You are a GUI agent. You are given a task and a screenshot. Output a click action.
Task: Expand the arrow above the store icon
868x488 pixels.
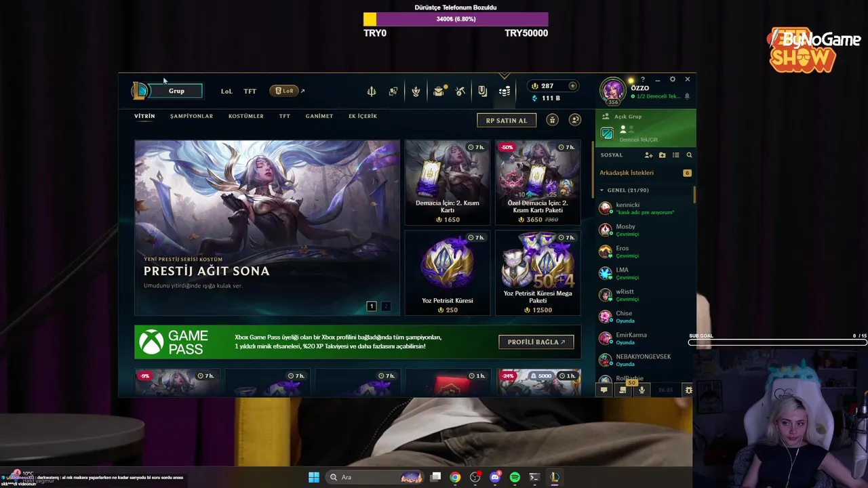click(x=504, y=76)
